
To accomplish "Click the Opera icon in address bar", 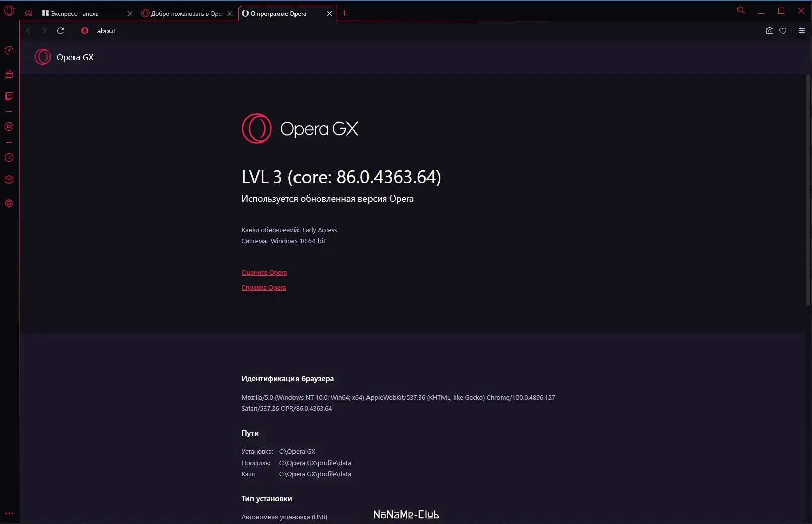I will point(85,31).
